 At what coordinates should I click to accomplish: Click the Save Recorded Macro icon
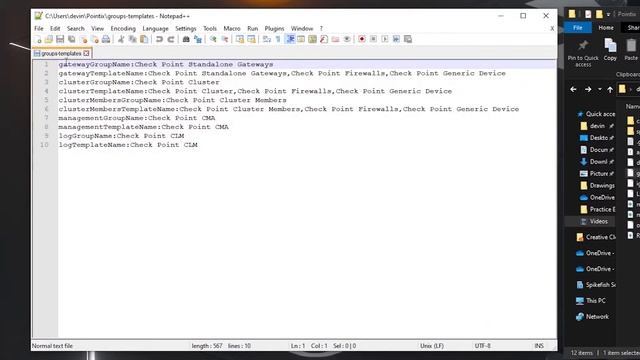(x=408, y=39)
